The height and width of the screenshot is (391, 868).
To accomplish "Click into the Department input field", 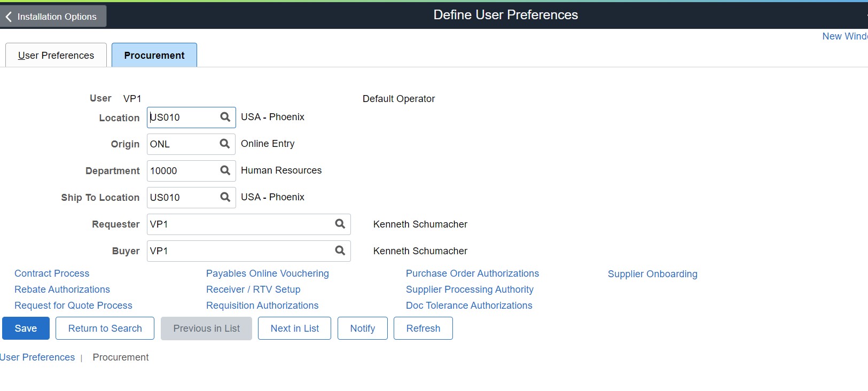I will pyautogui.click(x=182, y=171).
